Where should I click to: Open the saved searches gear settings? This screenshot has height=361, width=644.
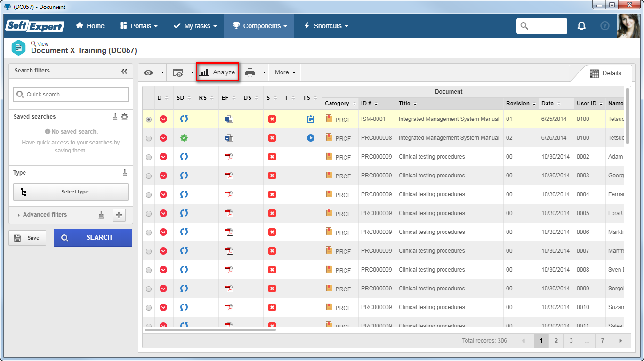[124, 117]
